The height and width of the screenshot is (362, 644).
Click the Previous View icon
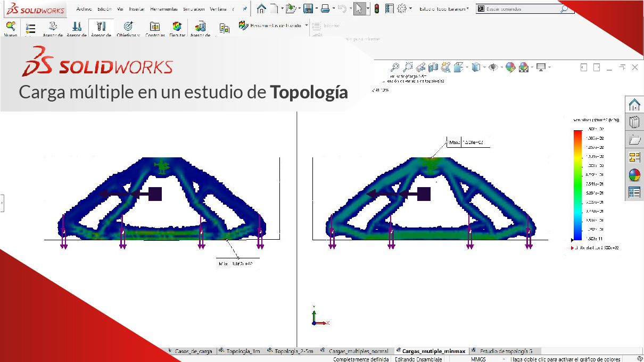(x=420, y=67)
